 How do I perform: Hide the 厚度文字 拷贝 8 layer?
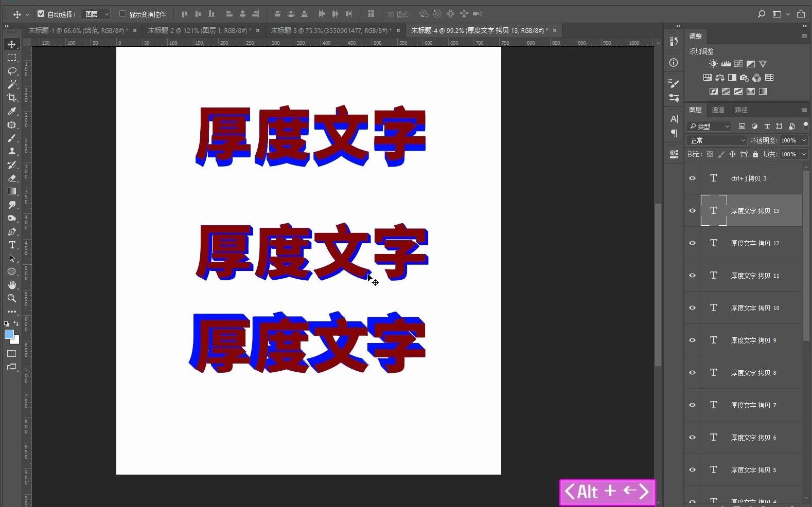(692, 373)
